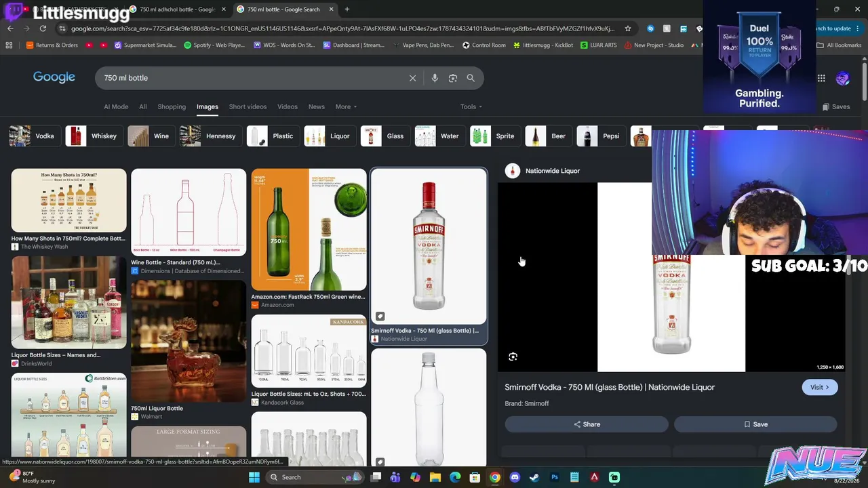
Task: Open the Wine Bottle Standard dimensions image
Action: pos(189,212)
